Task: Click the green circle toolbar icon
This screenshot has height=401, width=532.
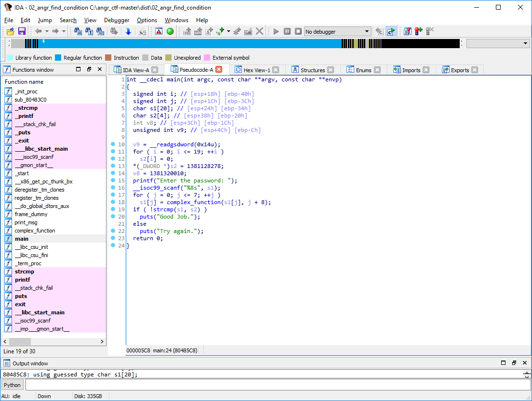Action: point(170,31)
